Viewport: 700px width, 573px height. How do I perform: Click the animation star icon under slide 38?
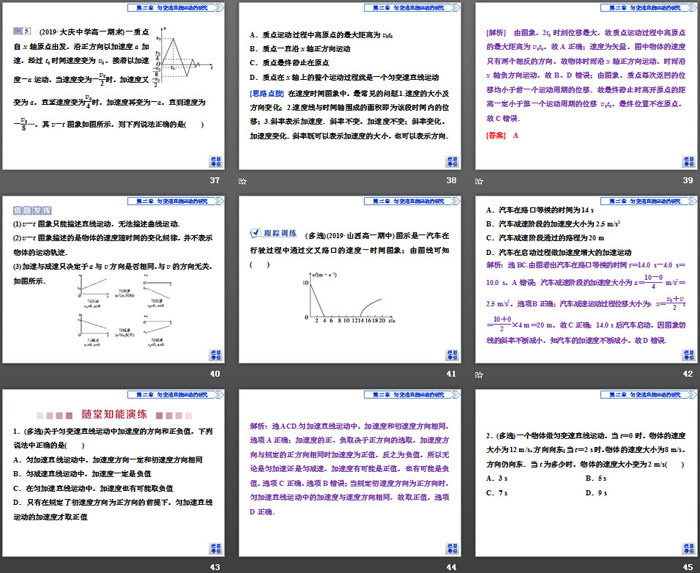tap(244, 181)
